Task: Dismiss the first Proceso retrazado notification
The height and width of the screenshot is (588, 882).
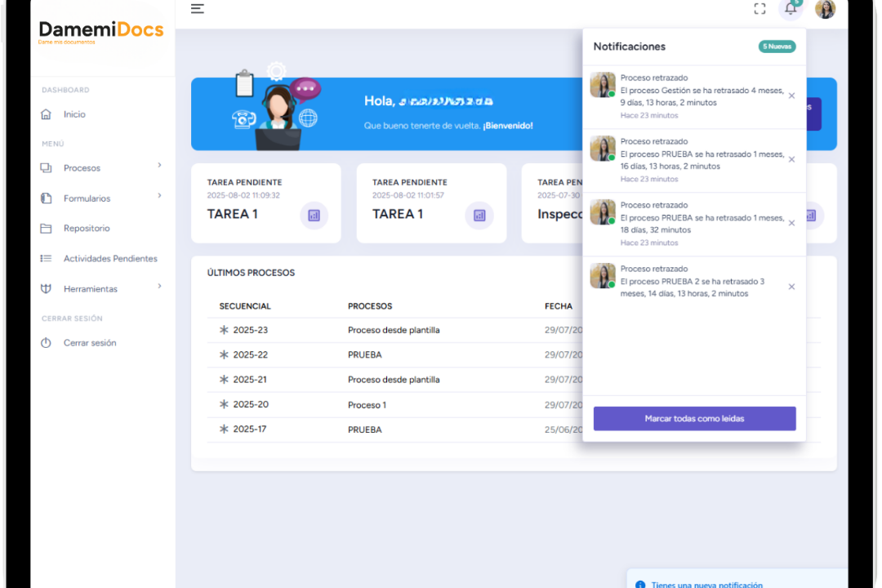Action: pos(791,96)
